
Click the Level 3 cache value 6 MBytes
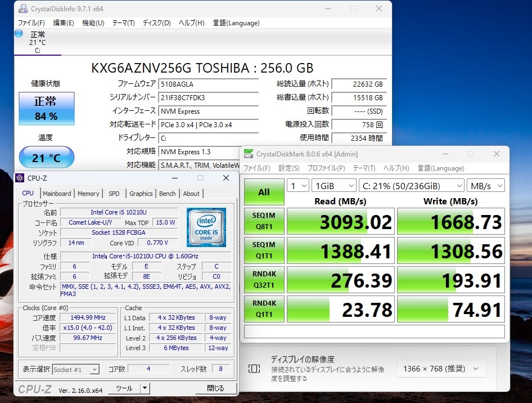coord(176,348)
